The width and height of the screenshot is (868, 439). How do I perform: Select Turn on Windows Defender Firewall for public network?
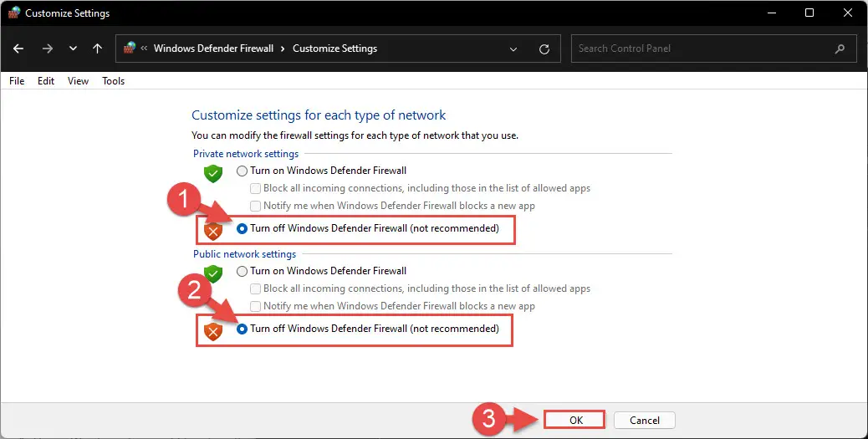tap(242, 271)
